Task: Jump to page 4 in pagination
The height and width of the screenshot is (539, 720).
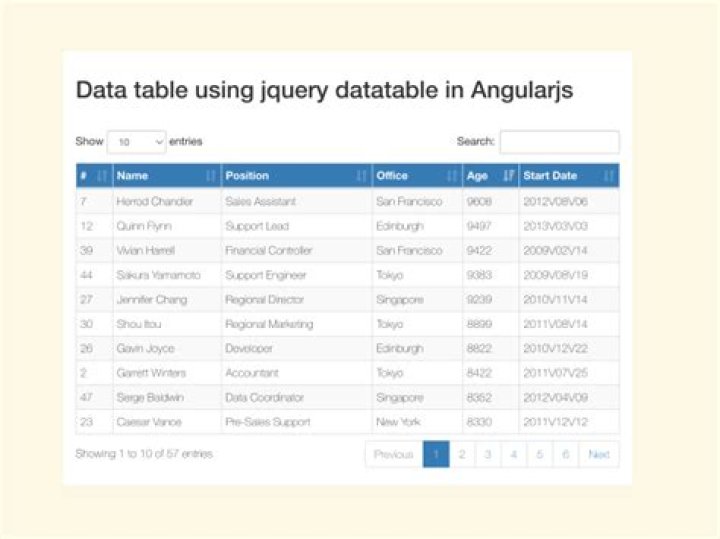Action: 514,454
